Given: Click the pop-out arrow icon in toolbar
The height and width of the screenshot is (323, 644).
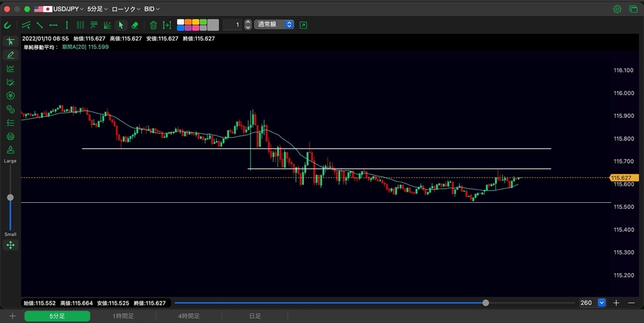Looking at the screenshot, I should [x=304, y=25].
